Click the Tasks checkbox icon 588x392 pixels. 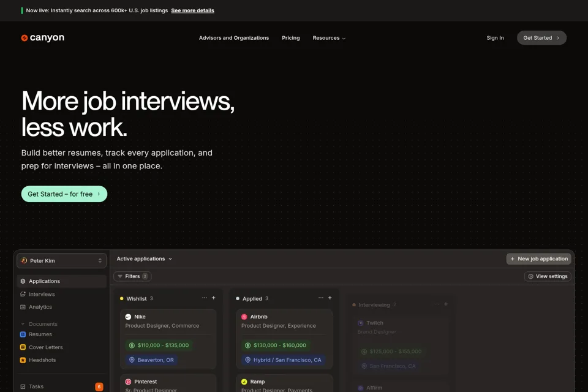pyautogui.click(x=23, y=386)
